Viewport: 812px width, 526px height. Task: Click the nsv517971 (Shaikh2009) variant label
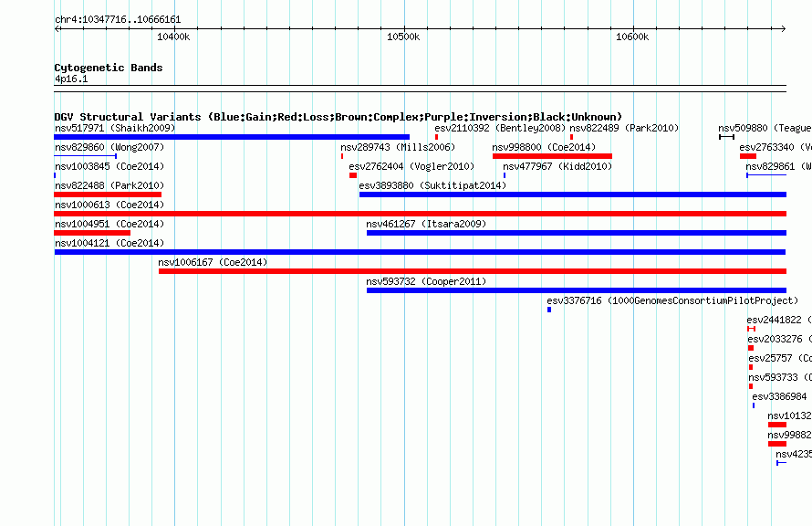(x=115, y=128)
